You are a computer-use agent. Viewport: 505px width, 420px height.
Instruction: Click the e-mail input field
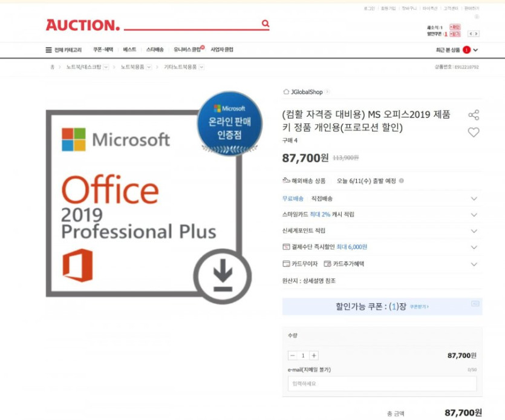382,384
